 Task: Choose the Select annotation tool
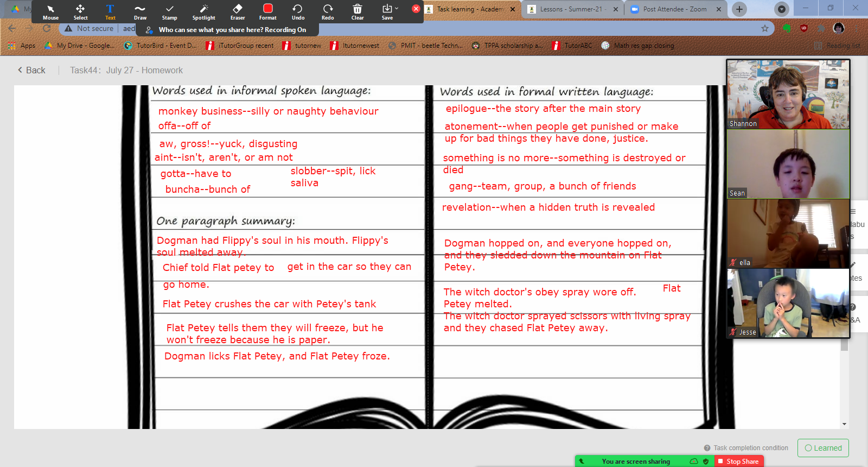tap(80, 12)
